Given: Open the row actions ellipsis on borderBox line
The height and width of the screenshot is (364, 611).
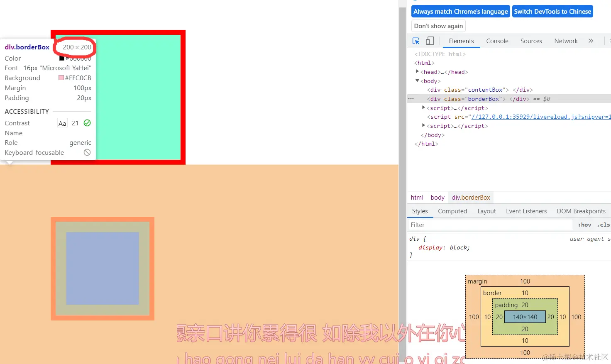Looking at the screenshot, I should click(x=411, y=99).
